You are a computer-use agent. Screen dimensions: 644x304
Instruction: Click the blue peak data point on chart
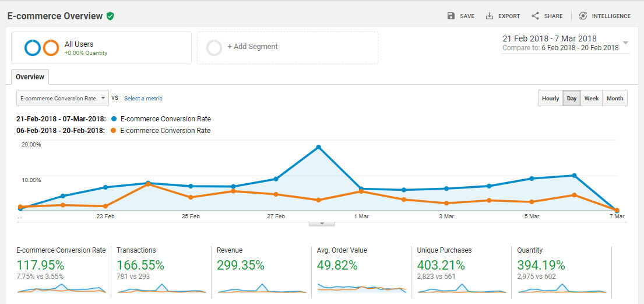click(318, 147)
